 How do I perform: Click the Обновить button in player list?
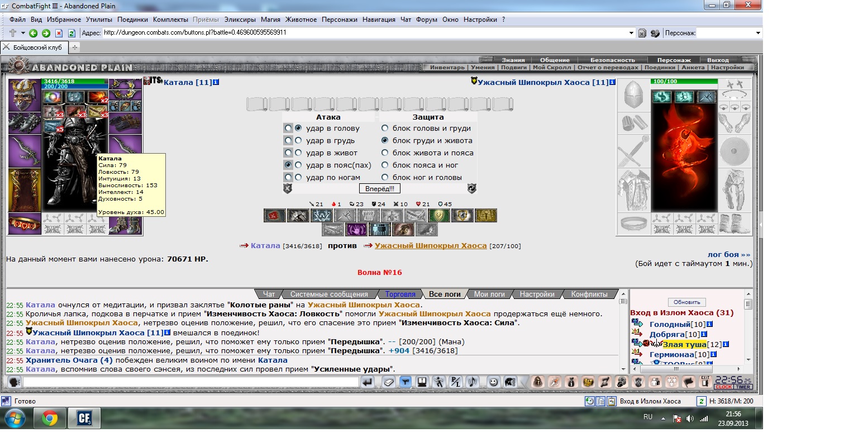point(686,302)
